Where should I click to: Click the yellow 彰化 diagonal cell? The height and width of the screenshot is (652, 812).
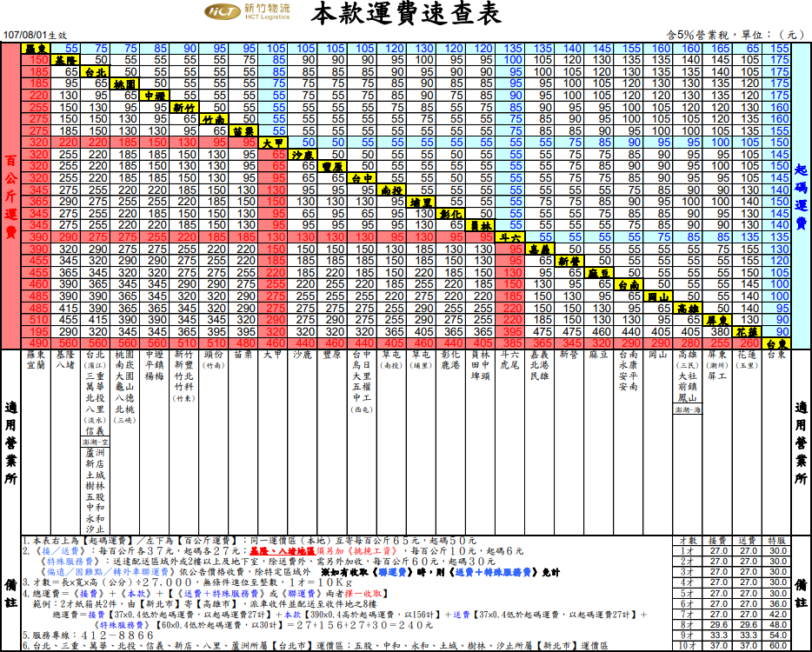450,213
